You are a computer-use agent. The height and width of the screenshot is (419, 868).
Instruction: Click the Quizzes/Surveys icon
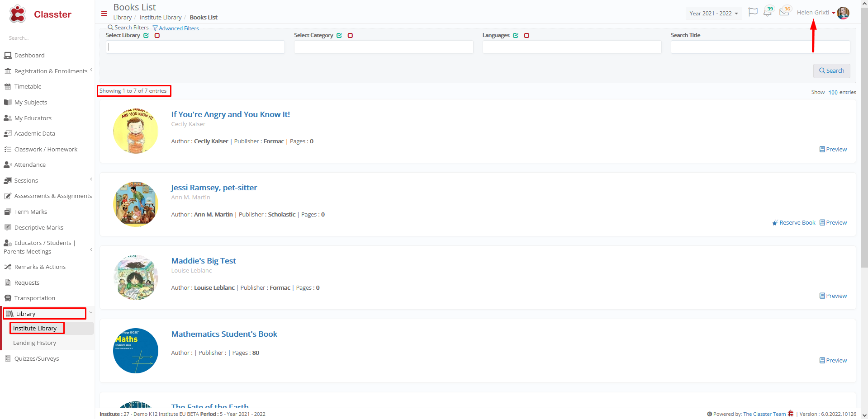(8, 358)
